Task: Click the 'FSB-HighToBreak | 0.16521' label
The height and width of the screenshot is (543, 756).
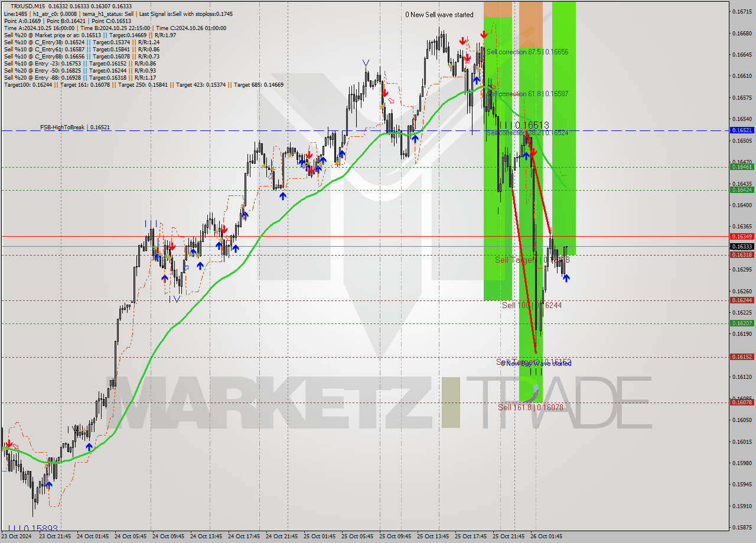Action: [75, 127]
